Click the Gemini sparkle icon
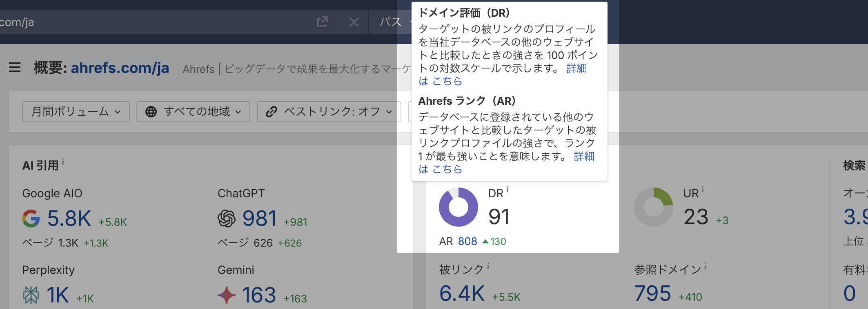The height and width of the screenshot is (309, 868). [x=227, y=295]
